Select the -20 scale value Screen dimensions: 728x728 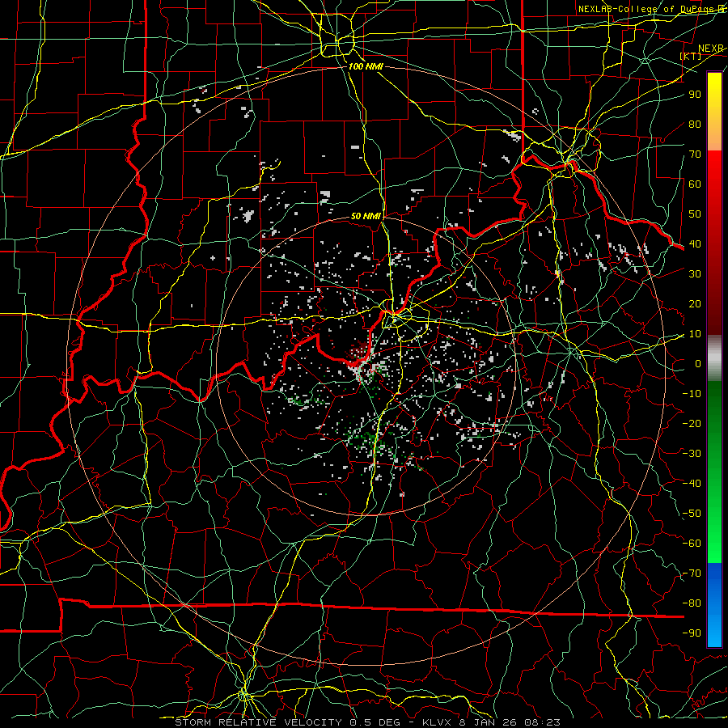tap(692, 423)
